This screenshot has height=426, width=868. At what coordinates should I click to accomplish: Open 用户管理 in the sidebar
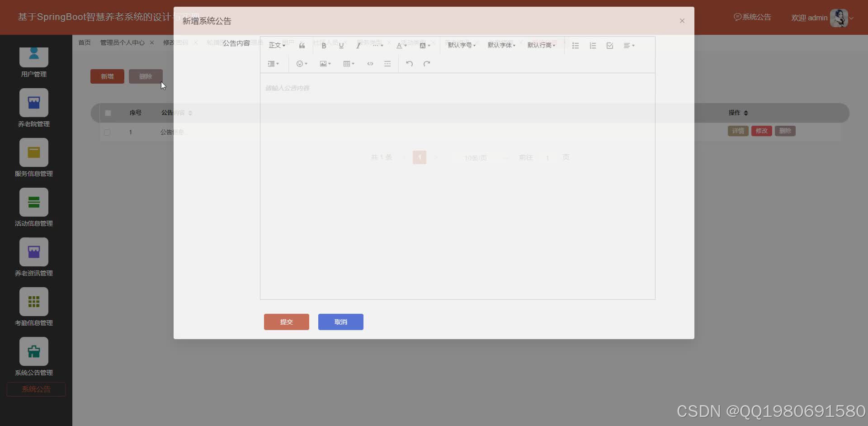(34, 62)
